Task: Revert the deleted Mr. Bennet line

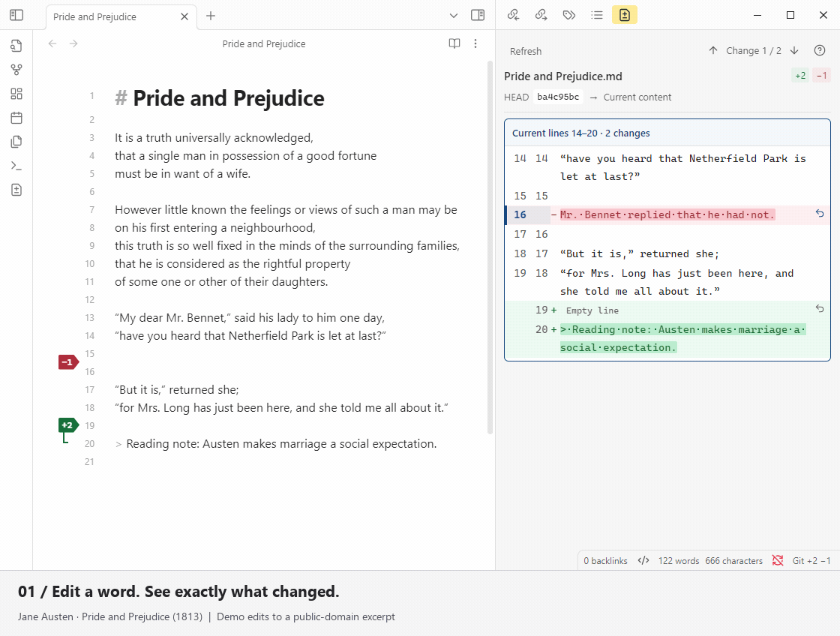Action: (x=820, y=213)
